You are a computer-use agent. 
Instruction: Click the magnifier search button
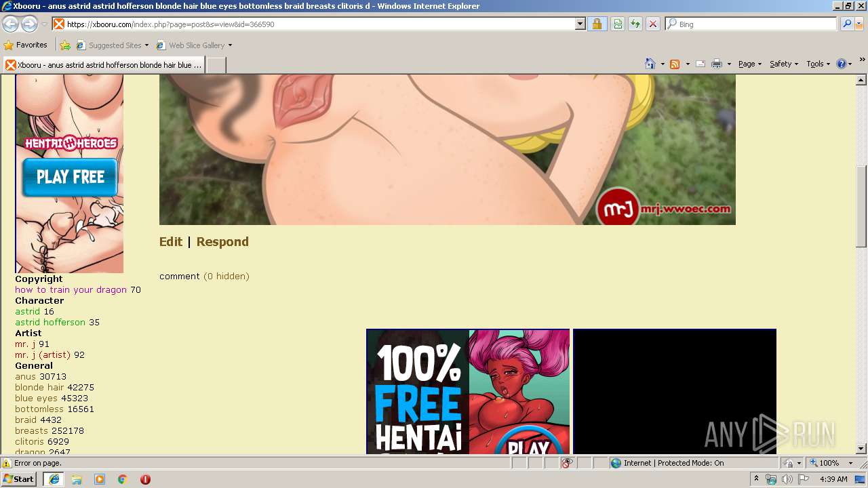tap(847, 24)
